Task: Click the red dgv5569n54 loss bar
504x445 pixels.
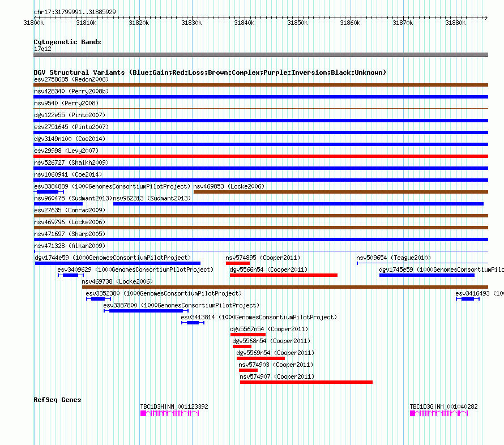Action: [x=260, y=358]
